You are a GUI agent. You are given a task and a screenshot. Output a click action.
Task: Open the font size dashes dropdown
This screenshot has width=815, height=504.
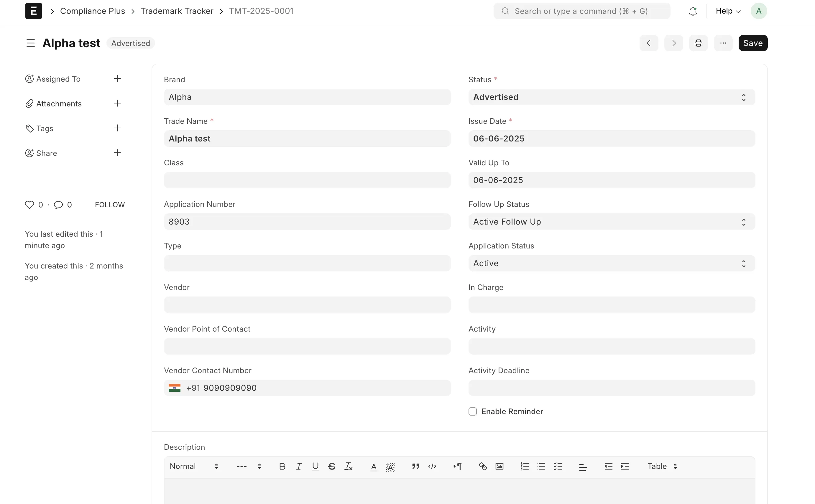(x=249, y=466)
